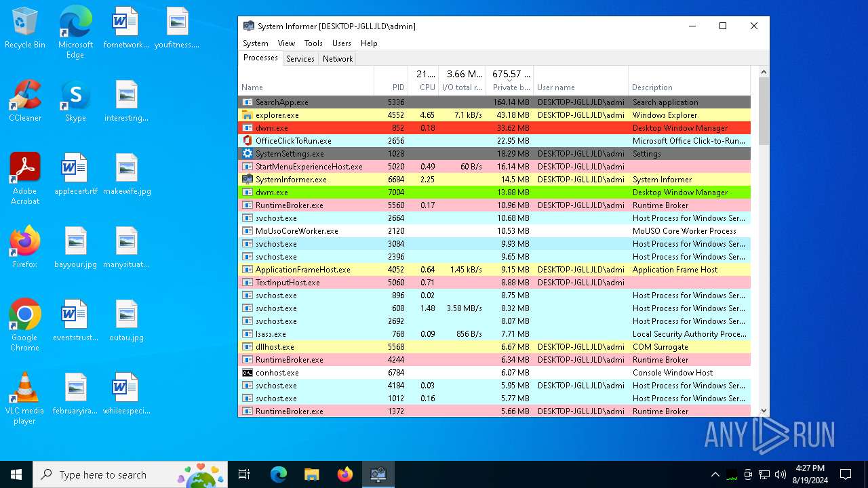Open notification center icon
This screenshot has height=488, width=868.
tap(846, 474)
